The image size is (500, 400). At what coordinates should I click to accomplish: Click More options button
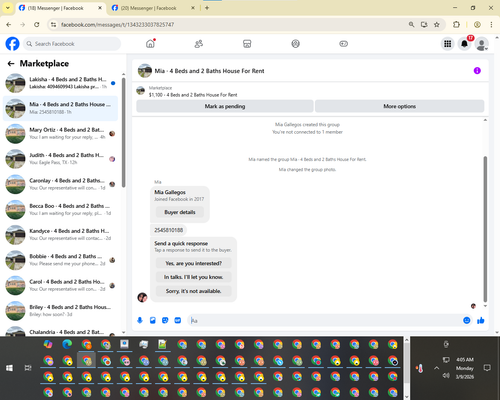pyautogui.click(x=399, y=106)
